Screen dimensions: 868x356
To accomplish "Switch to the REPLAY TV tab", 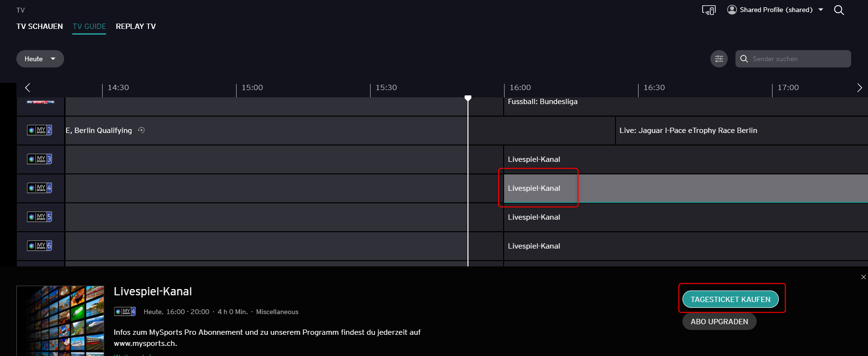I will coord(135,26).
